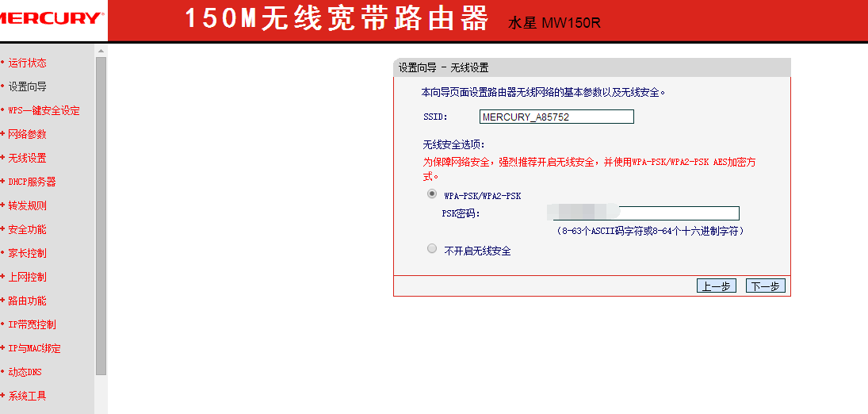Viewport: 868px width, 414px height.
Task: Click the SSID input field
Action: (x=556, y=117)
